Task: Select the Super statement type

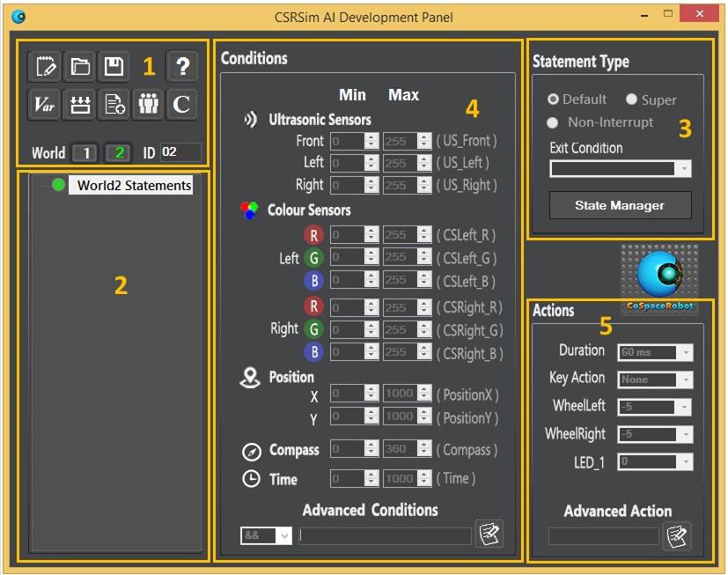Action: tap(631, 100)
